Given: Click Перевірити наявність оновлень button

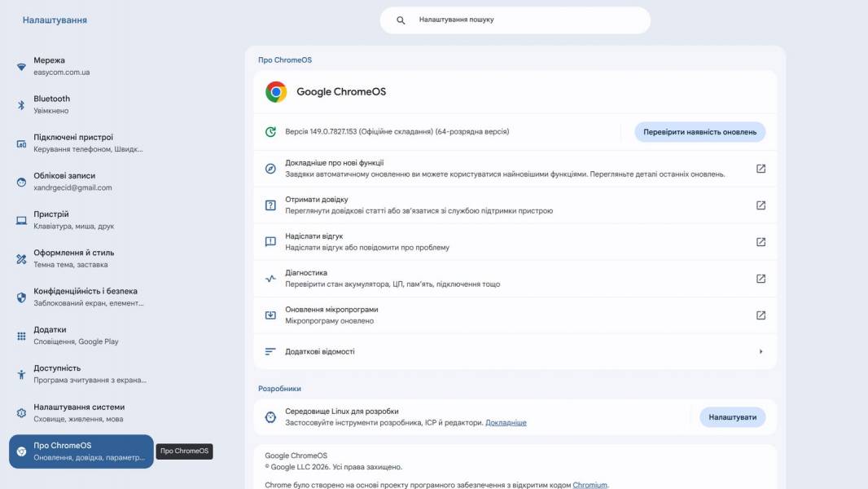Looking at the screenshot, I should coord(699,132).
